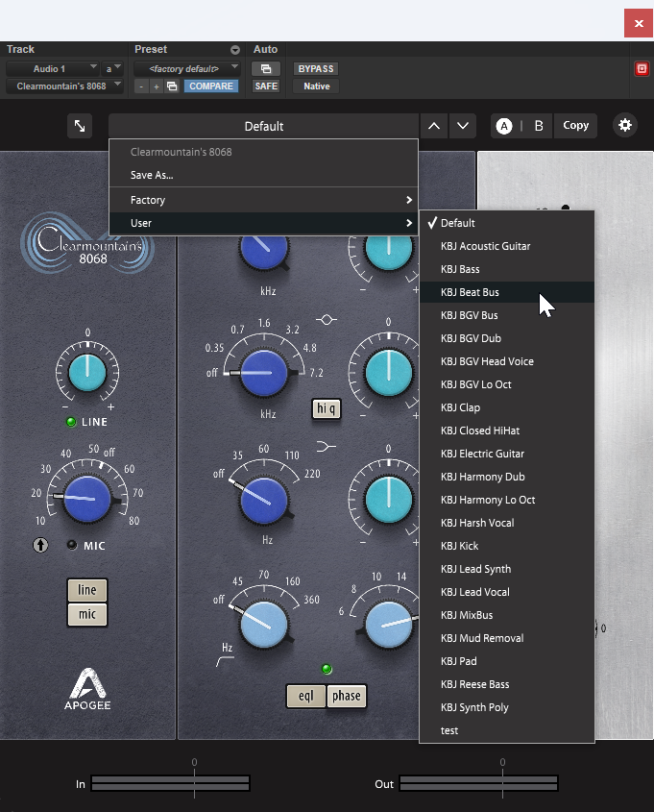
Task: Toggle the phase button
Action: pos(346,696)
